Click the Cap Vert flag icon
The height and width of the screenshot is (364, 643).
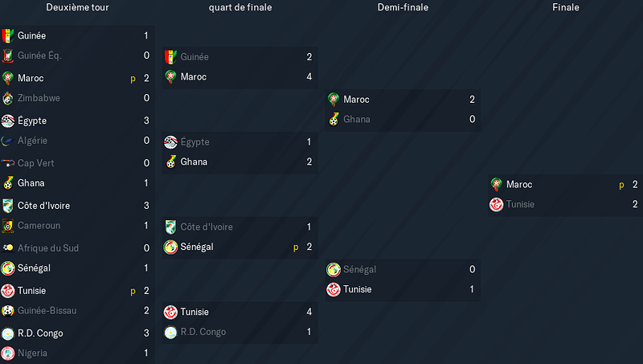pyautogui.click(x=8, y=163)
